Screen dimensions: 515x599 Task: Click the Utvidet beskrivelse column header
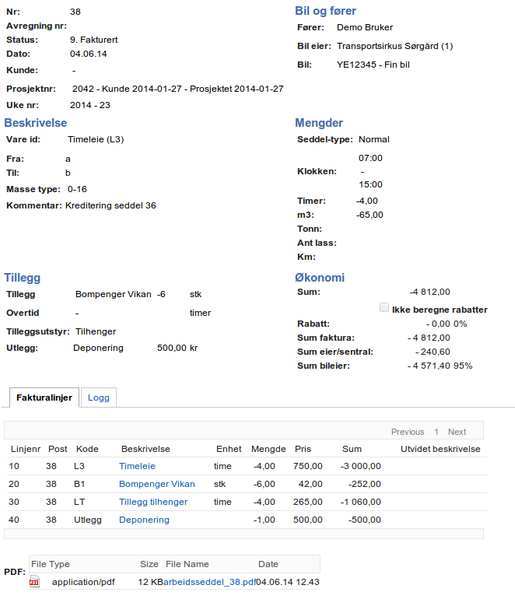(x=440, y=449)
